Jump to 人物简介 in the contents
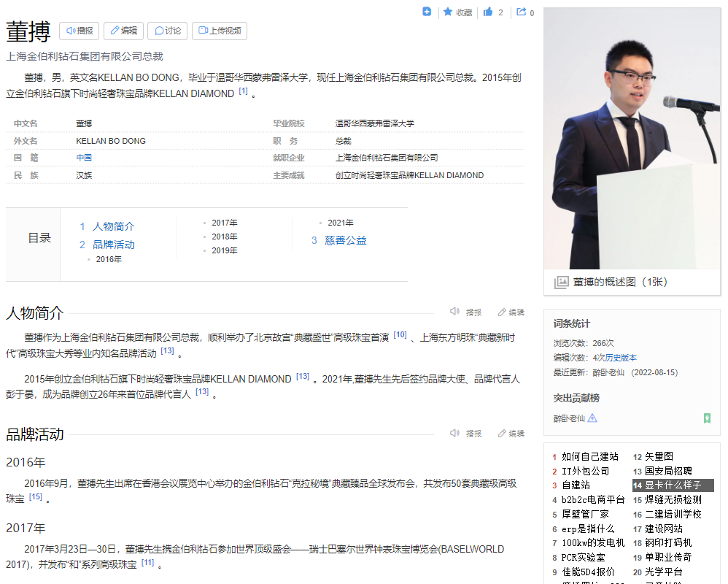This screenshot has width=728, height=584. (x=113, y=226)
